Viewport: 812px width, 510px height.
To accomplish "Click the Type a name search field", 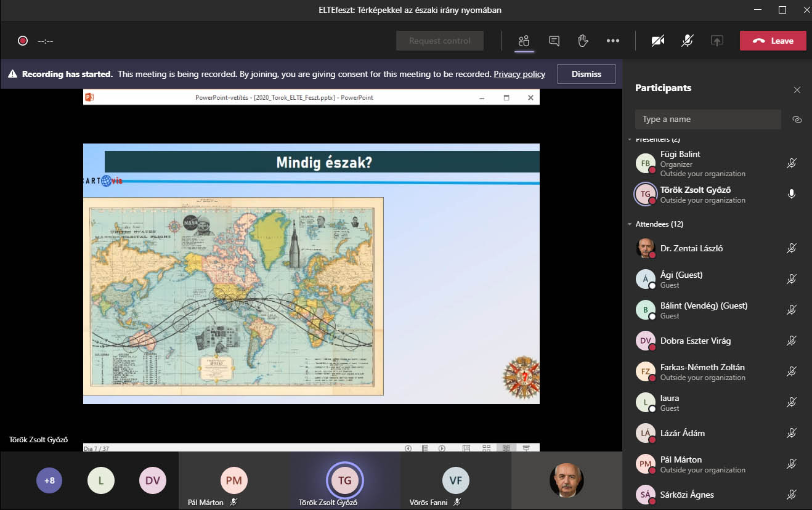I will [x=708, y=119].
